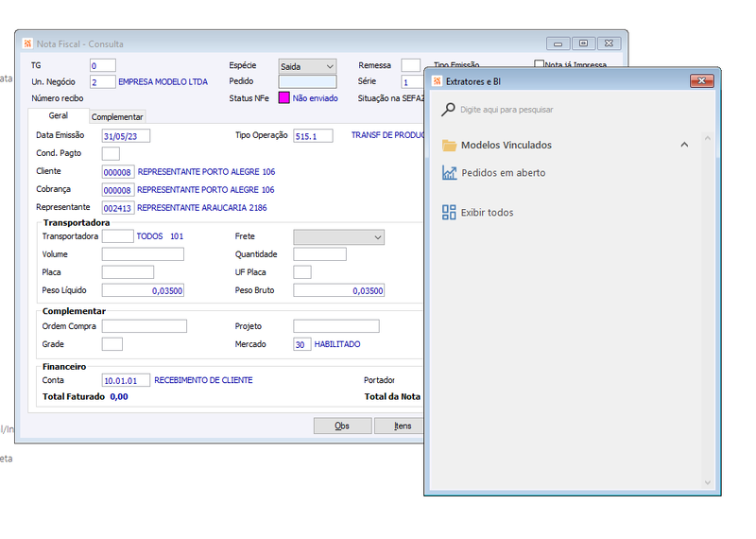Close the Extratores e BI window
Viewport: 756px width, 539px height.
point(701,81)
